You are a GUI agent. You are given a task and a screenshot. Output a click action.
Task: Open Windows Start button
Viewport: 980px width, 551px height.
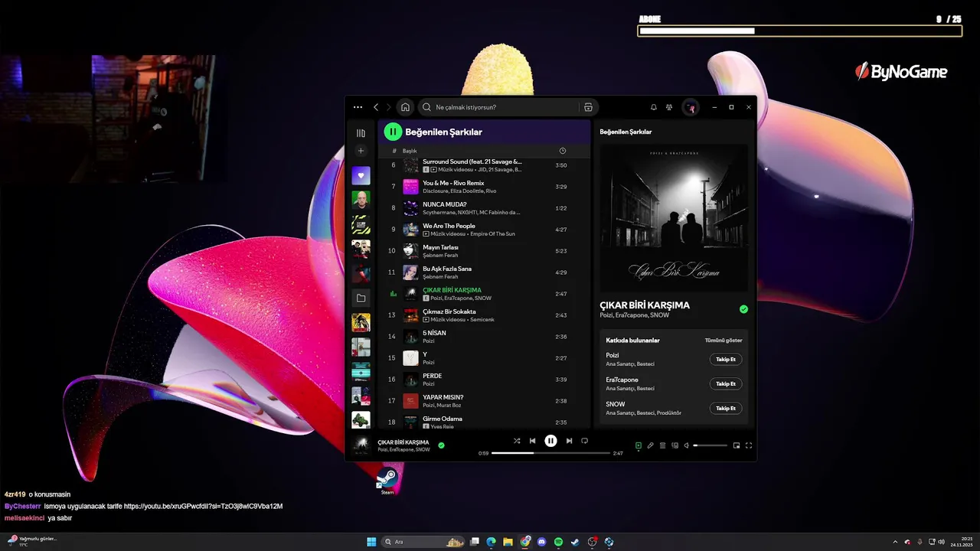point(371,542)
